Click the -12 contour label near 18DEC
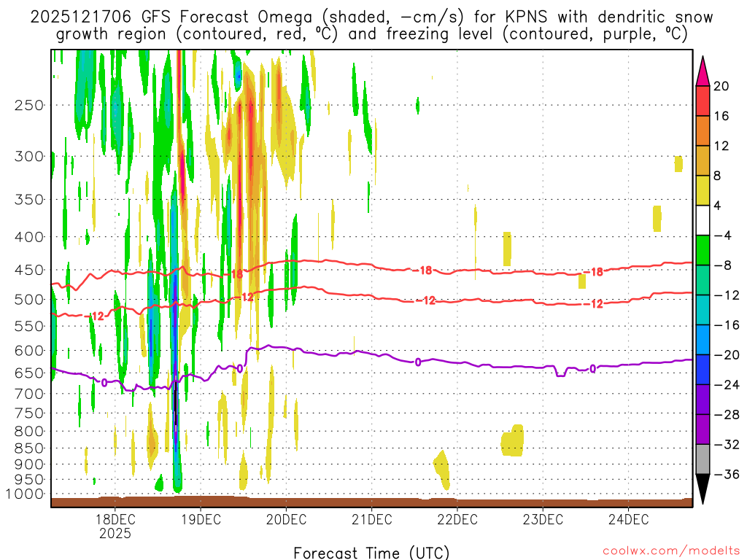This screenshot has height=560, width=747. pyautogui.click(x=94, y=316)
